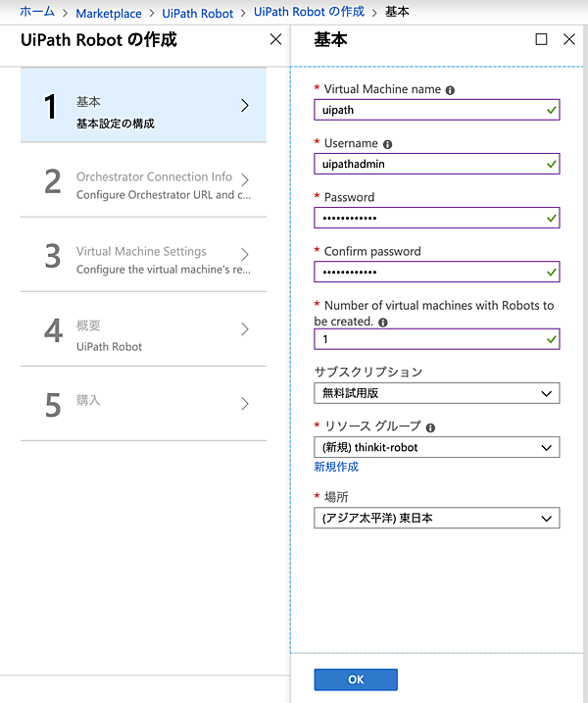Open step 4 概要 summary
The height and width of the screenshot is (703, 588).
[143, 330]
